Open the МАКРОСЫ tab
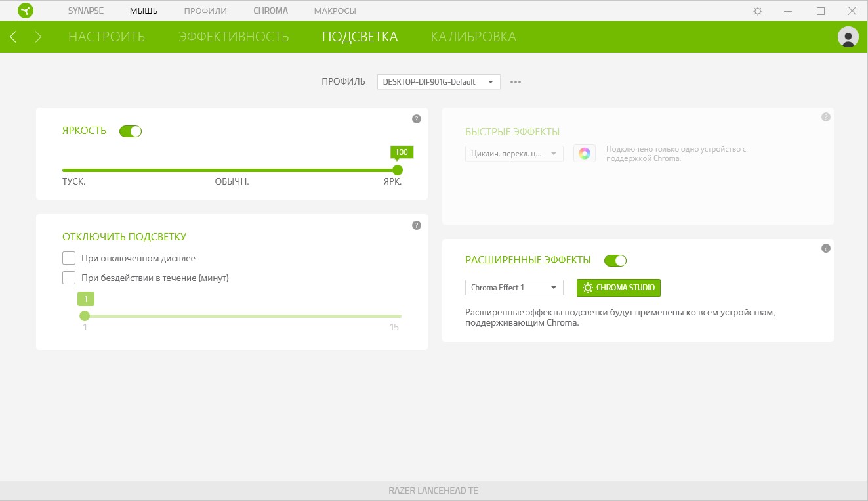Viewport: 868px width, 501px height. pos(335,11)
